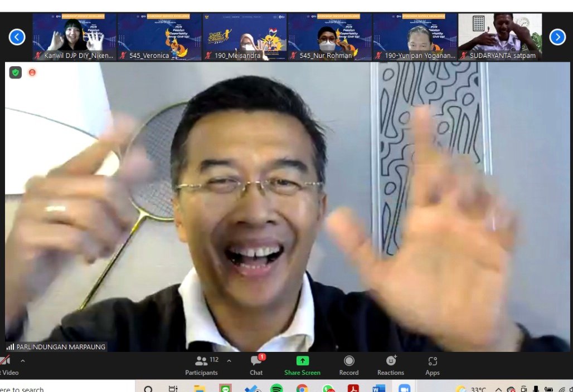Click the green encryption shield icon

(16, 72)
